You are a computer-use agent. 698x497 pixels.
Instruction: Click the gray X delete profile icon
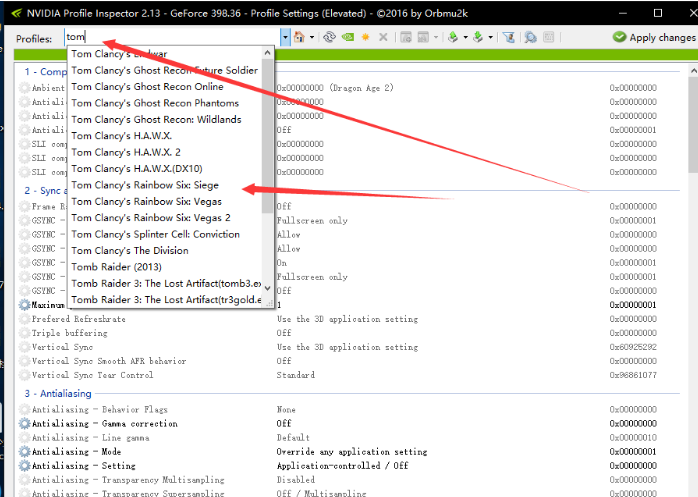(383, 37)
